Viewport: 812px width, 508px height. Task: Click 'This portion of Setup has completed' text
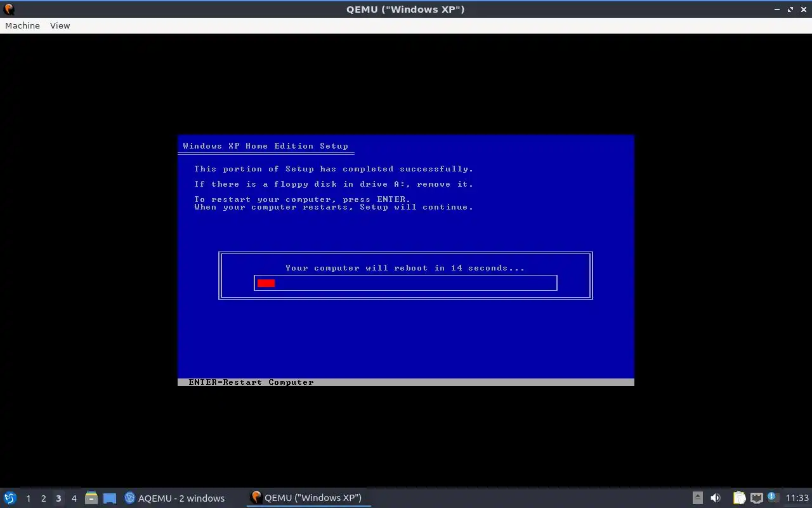[x=334, y=169]
